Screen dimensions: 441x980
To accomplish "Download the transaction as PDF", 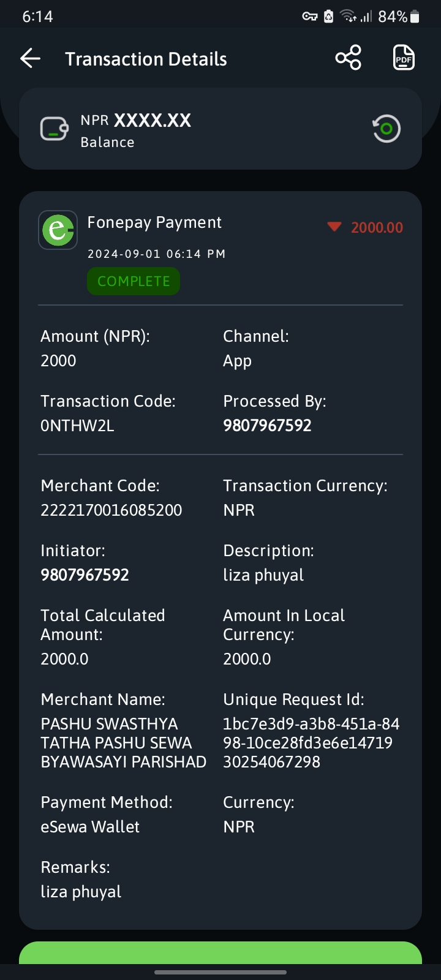I will [404, 58].
